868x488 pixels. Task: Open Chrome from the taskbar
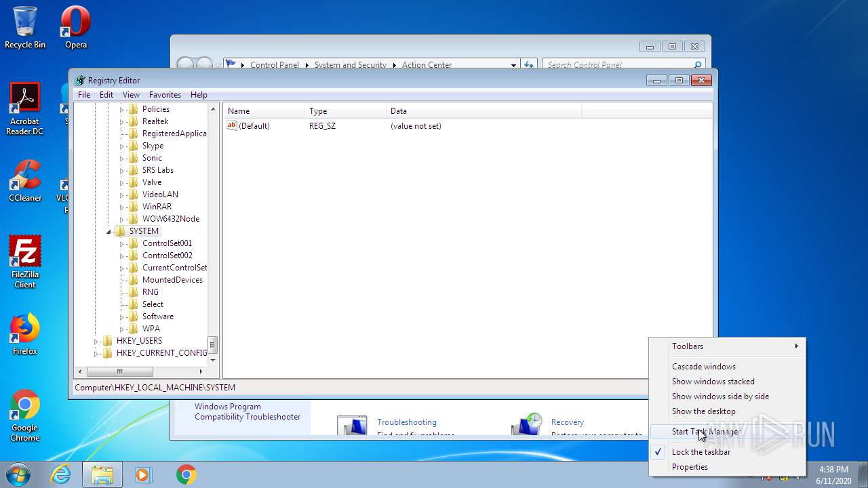pos(186,474)
